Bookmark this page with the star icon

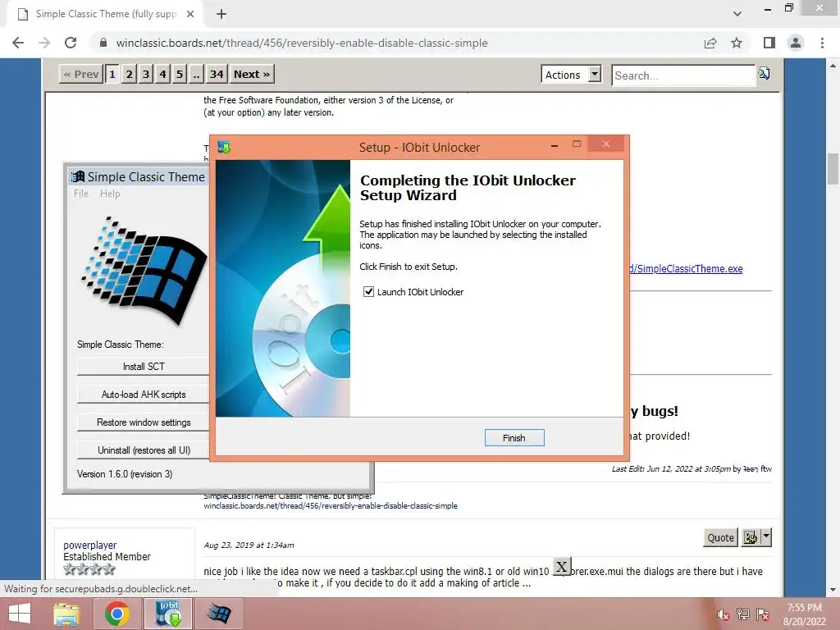[x=737, y=43]
